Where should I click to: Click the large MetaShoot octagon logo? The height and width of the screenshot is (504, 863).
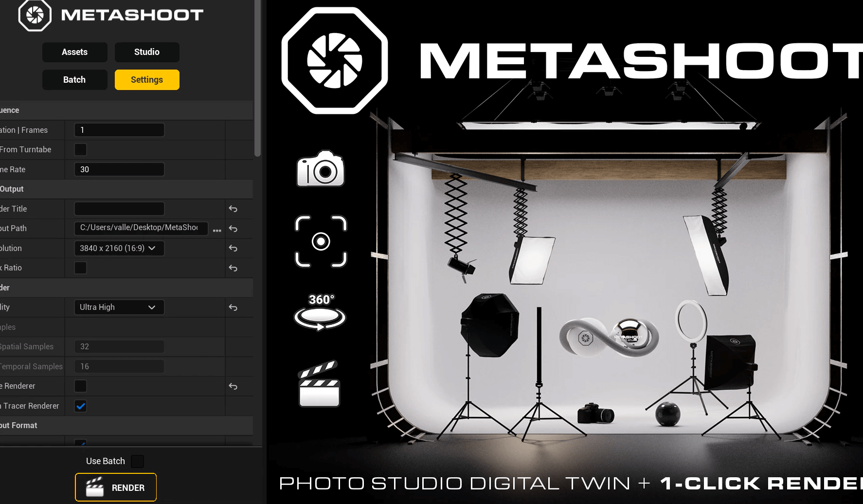[335, 61]
